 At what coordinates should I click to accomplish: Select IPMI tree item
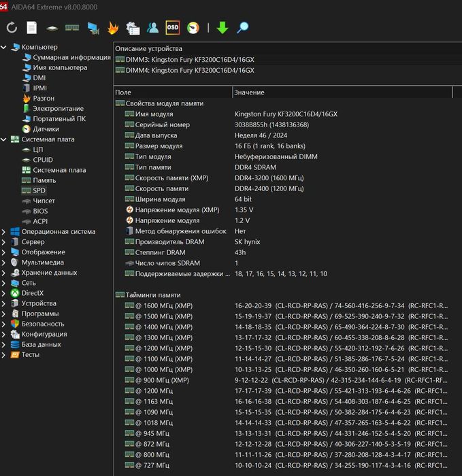[35, 88]
